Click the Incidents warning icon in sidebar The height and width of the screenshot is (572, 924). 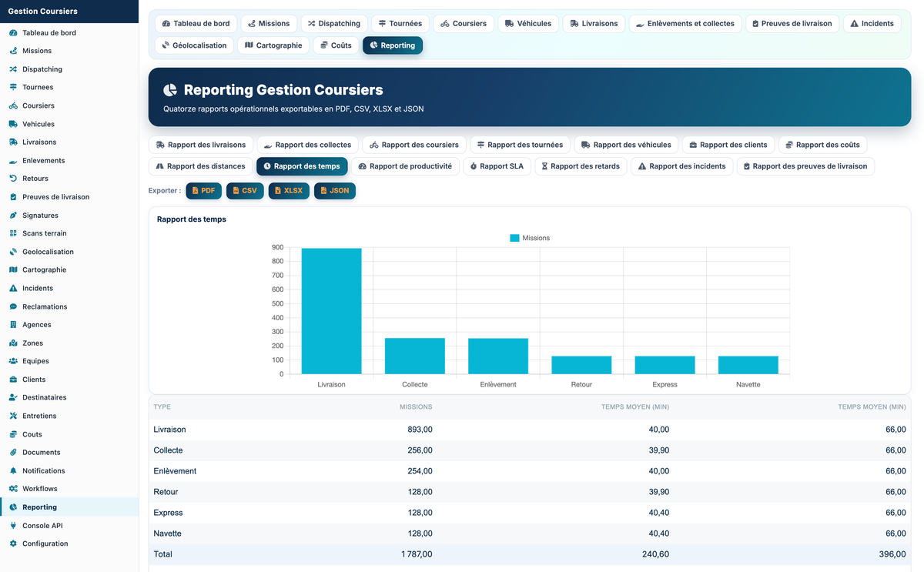(13, 288)
